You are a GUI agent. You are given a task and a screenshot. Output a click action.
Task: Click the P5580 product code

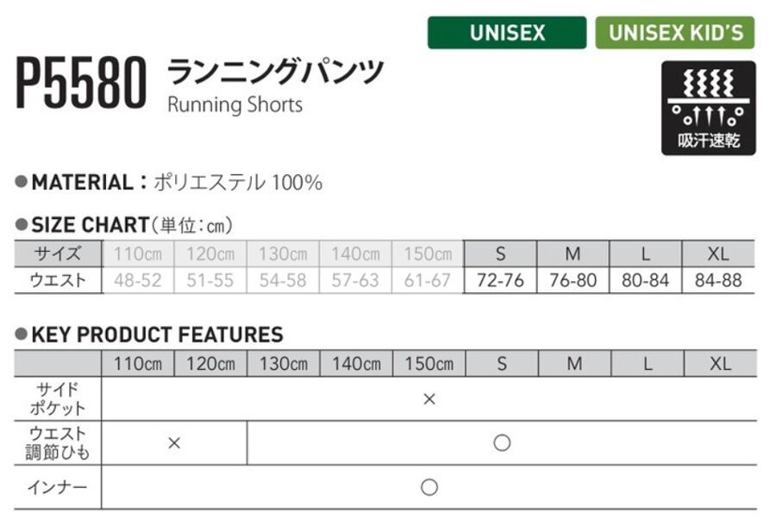(x=81, y=84)
